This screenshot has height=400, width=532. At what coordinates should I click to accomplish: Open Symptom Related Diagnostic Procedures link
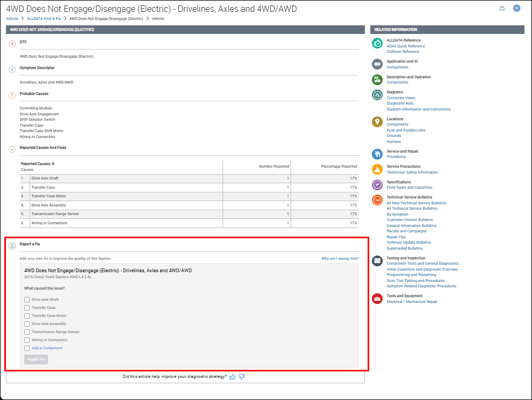pyautogui.click(x=422, y=286)
